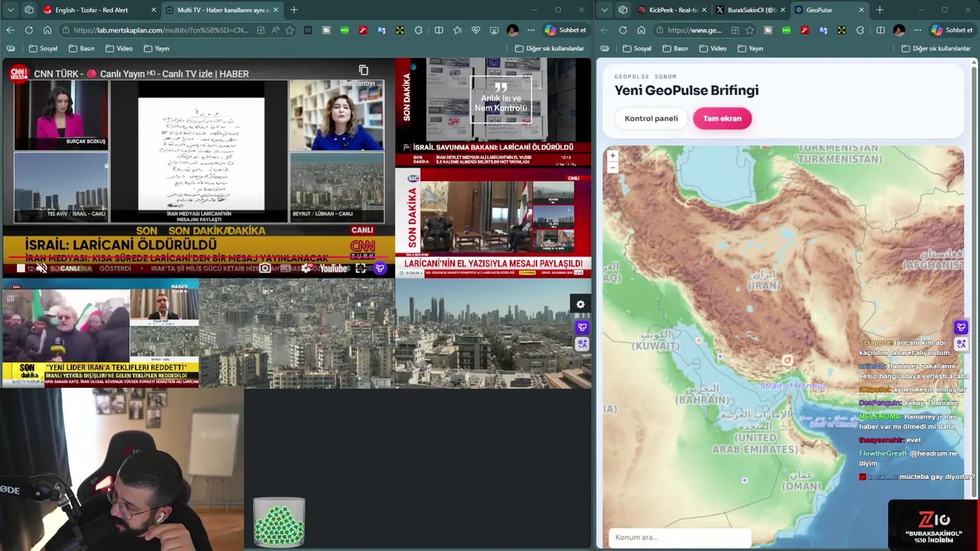Open Settings and more in GeoPulse window
Screen dimensions: 980x551
(917, 30)
